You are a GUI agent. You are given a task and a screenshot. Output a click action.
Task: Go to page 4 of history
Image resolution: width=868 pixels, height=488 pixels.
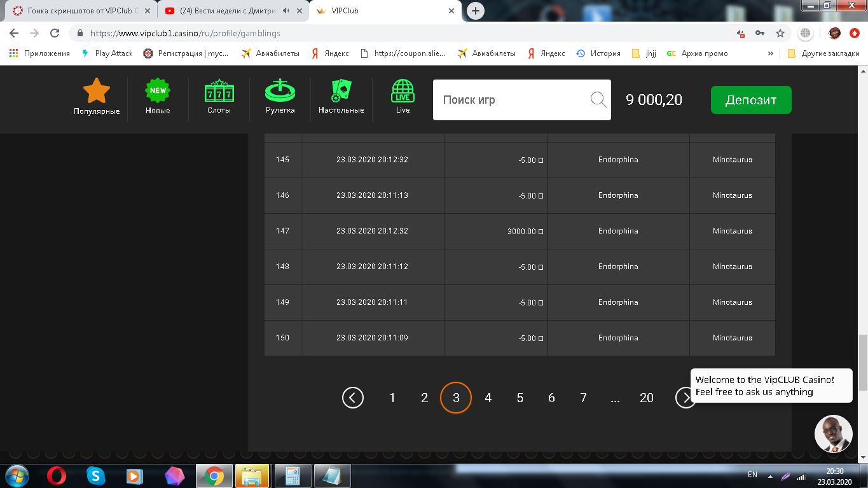pyautogui.click(x=488, y=398)
